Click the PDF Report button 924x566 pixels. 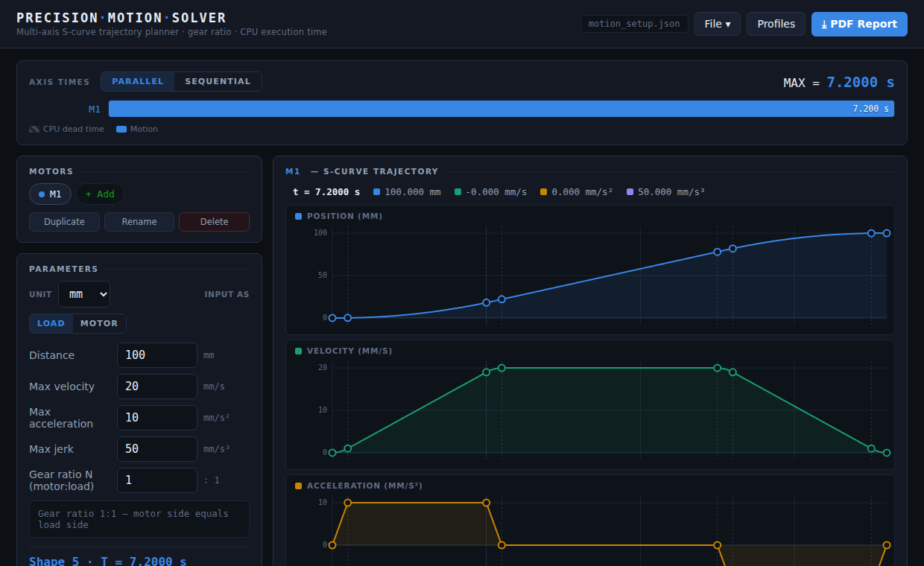click(859, 24)
